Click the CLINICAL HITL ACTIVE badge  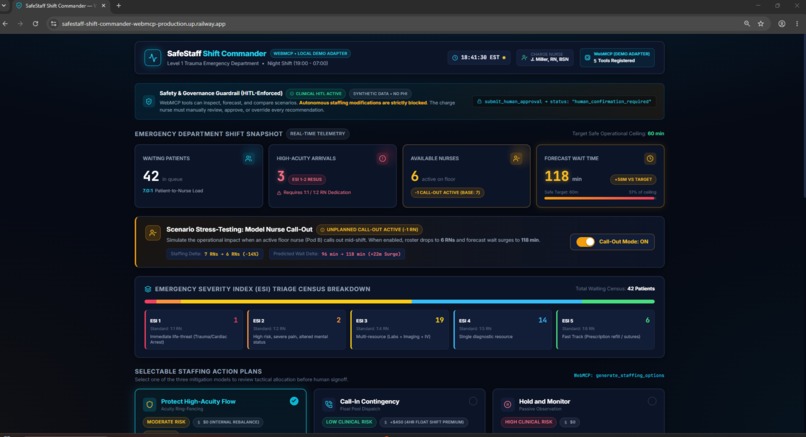pos(316,94)
